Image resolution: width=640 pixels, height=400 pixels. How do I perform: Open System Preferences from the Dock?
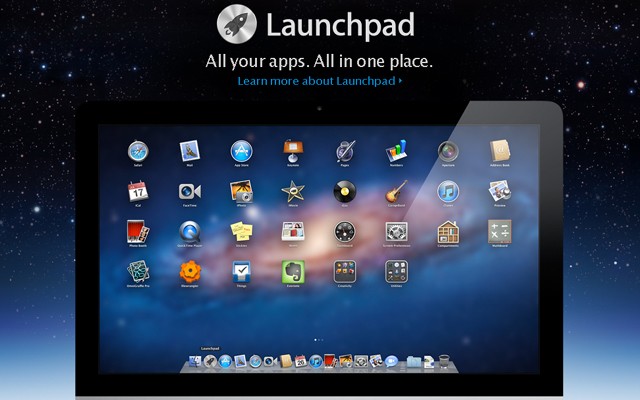(361, 361)
